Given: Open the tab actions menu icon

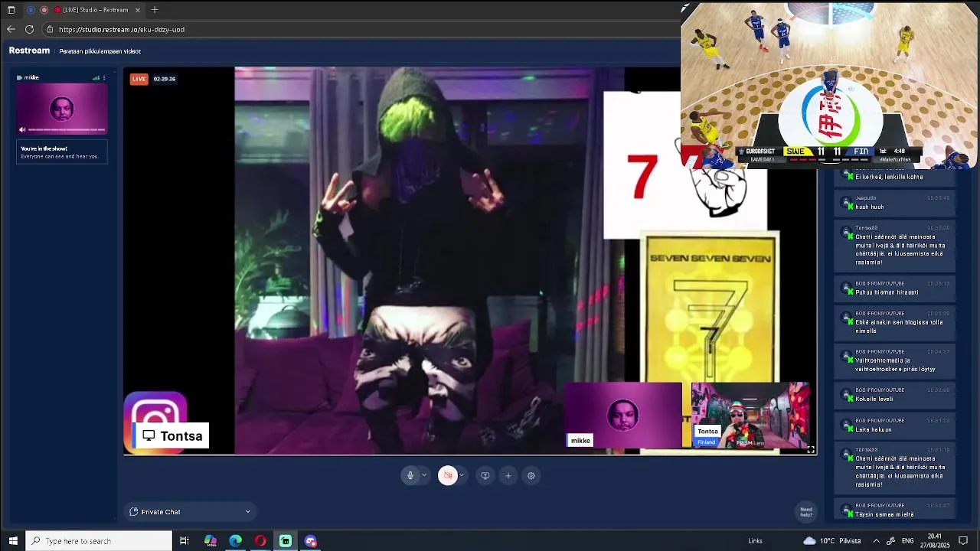Looking at the screenshot, I should (x=11, y=10).
